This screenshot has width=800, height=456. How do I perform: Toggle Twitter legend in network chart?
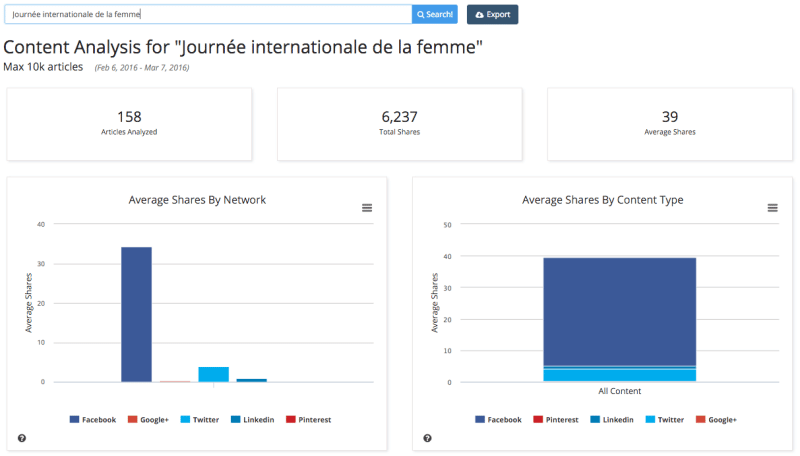(x=200, y=419)
